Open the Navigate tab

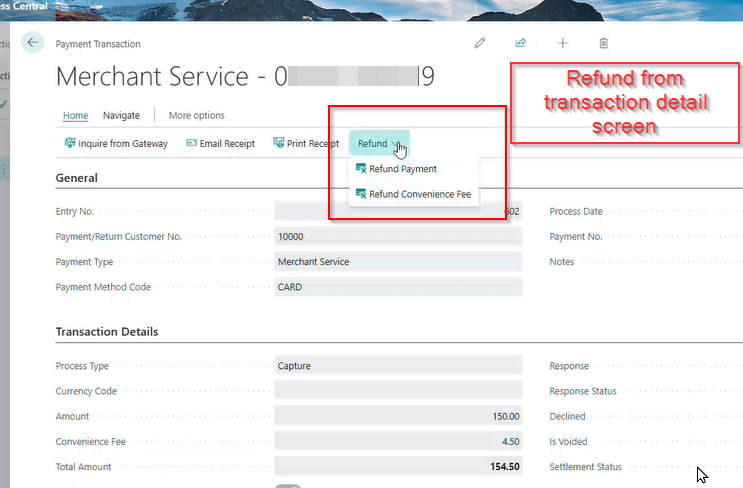point(121,115)
